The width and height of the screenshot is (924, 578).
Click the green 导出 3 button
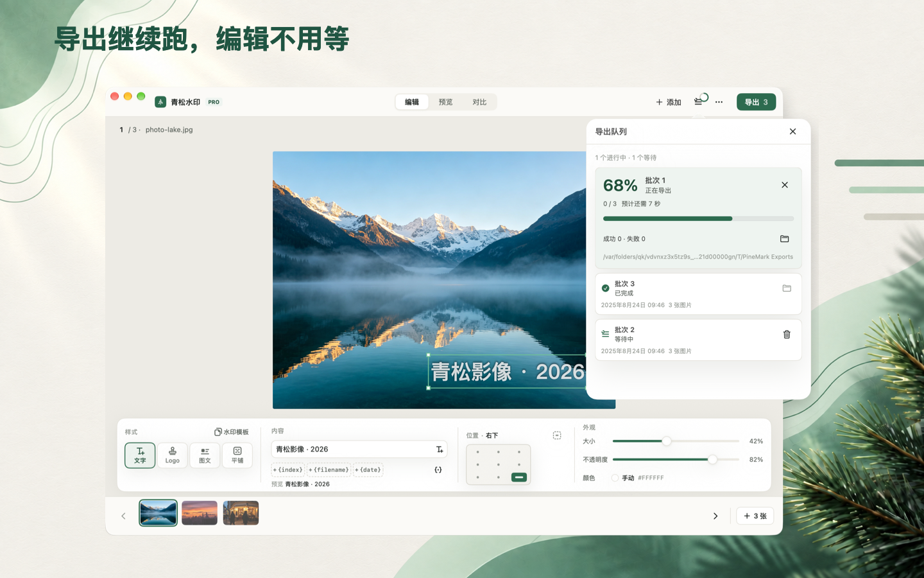[x=757, y=102]
